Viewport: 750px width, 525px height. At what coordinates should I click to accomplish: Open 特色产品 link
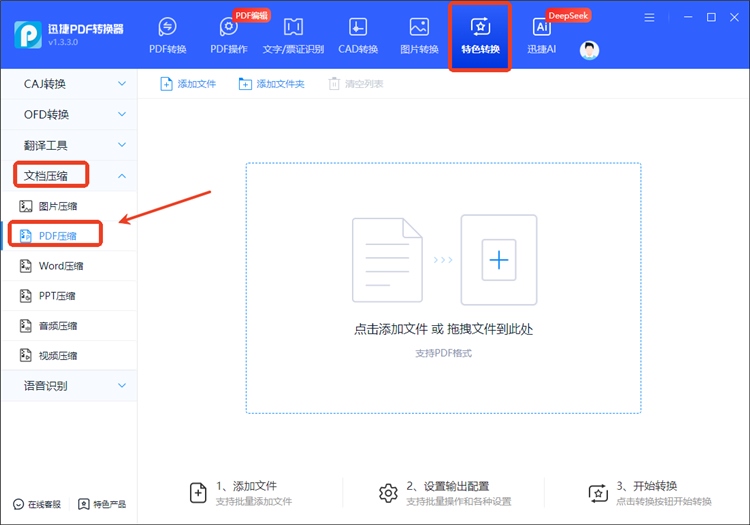tap(102, 504)
